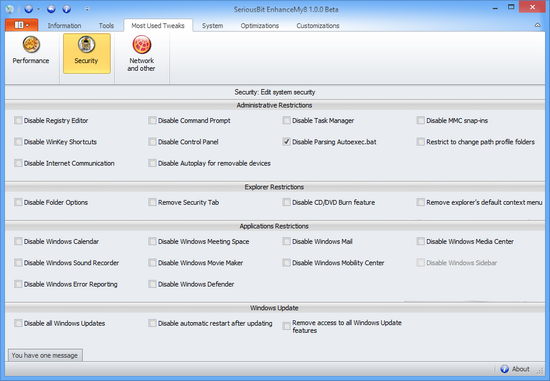Viewport: 550px width, 381px height.
Task: Open the About link in status bar
Action: (x=521, y=369)
